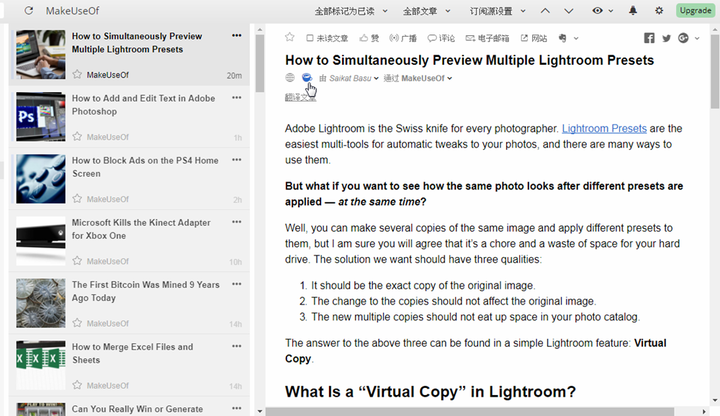Star the Adobe Photoshop text article

[77, 136]
